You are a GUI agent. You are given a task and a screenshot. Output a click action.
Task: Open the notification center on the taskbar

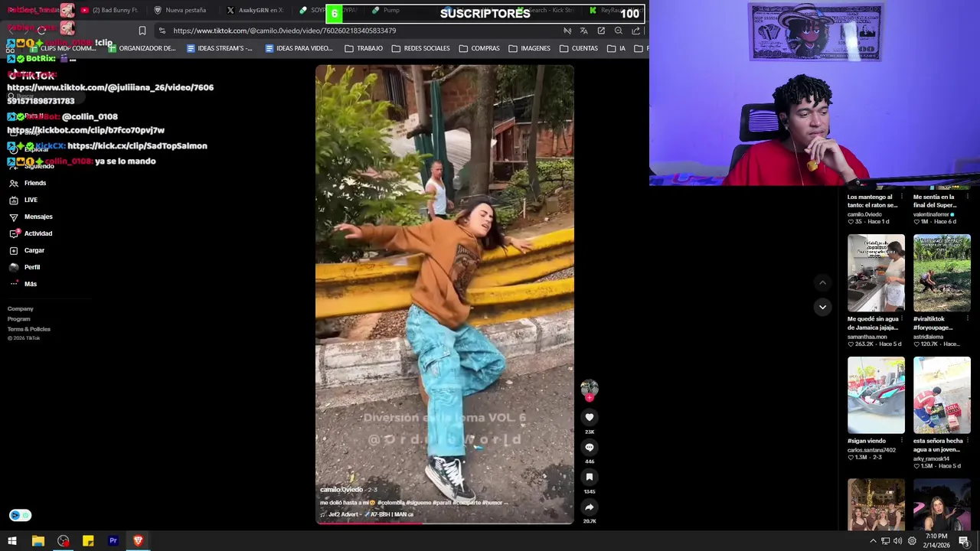coord(964,541)
